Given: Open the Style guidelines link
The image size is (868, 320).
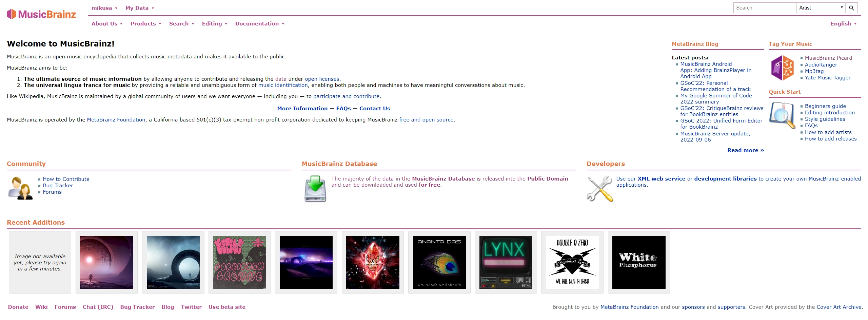Looking at the screenshot, I should click(825, 119).
